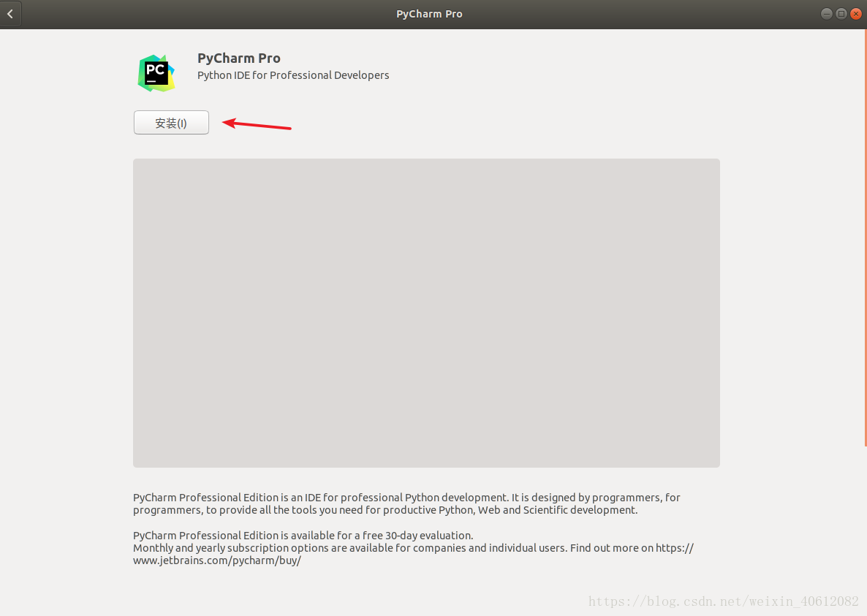This screenshot has width=867, height=616.
Task: Click the 'free 30-day evaluation' sentence
Action: pos(303,536)
